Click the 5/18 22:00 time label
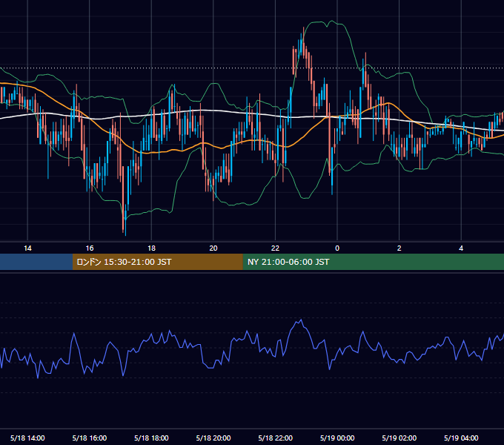The width and height of the screenshot is (504, 445). [276, 438]
